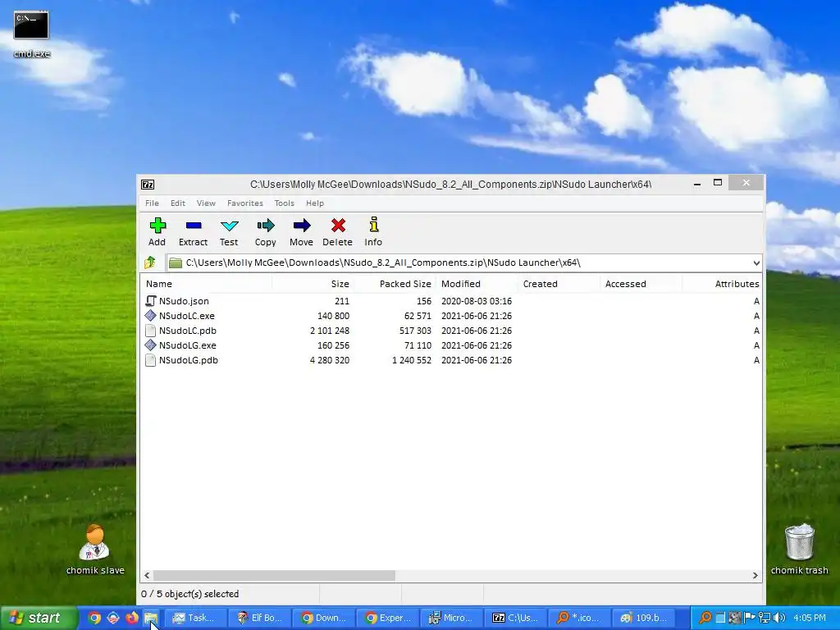Click the flag icon in system tray

pyautogui.click(x=750, y=618)
